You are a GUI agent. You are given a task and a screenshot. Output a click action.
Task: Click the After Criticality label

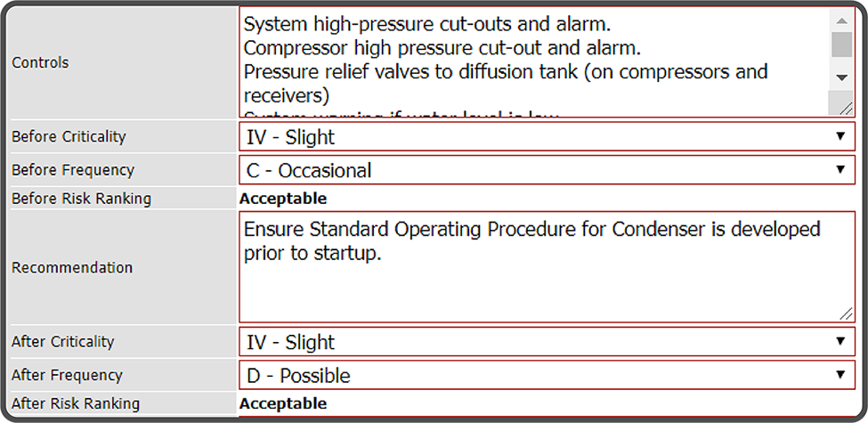(63, 342)
